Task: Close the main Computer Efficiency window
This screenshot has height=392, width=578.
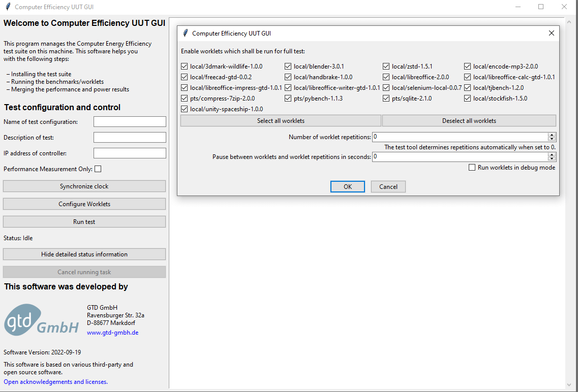Action: (564, 7)
